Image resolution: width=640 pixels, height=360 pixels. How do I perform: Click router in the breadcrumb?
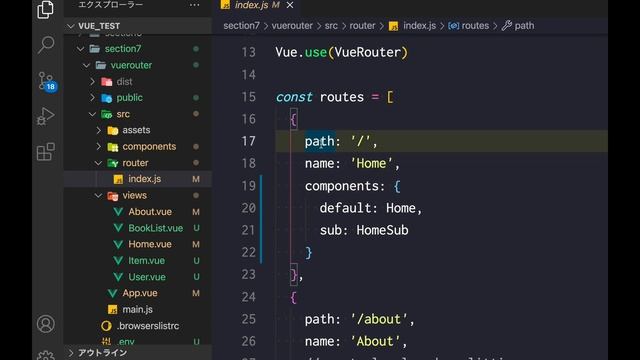click(362, 26)
